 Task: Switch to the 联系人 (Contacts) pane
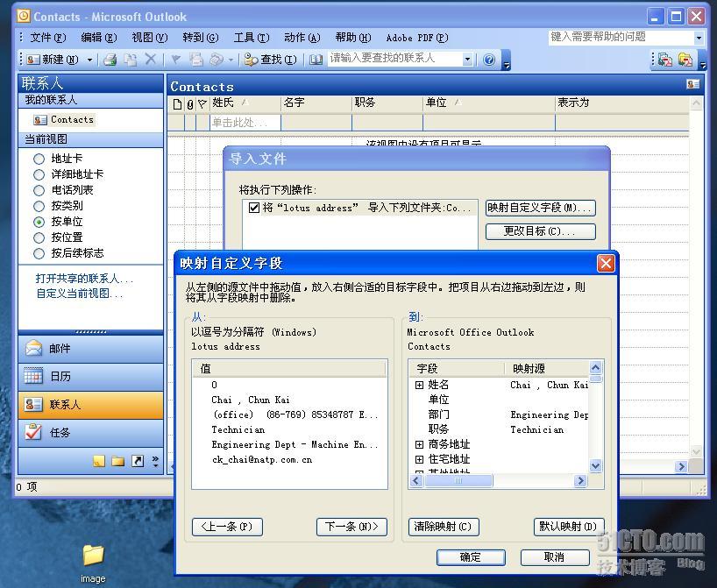pyautogui.click(x=90, y=405)
